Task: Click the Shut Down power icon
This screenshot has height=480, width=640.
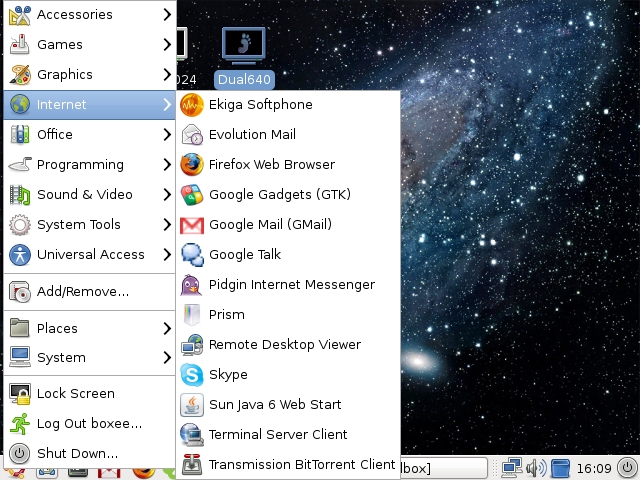Action: coord(20,453)
